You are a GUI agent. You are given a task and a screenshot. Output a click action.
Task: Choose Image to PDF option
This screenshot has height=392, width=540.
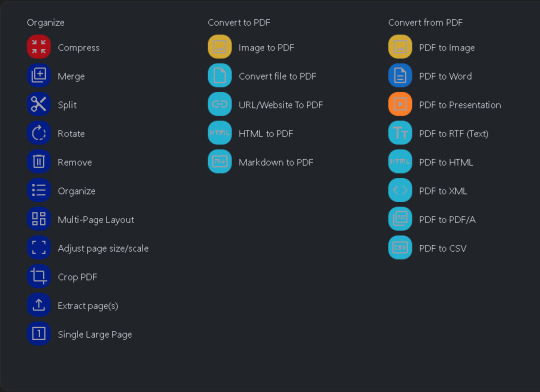266,48
